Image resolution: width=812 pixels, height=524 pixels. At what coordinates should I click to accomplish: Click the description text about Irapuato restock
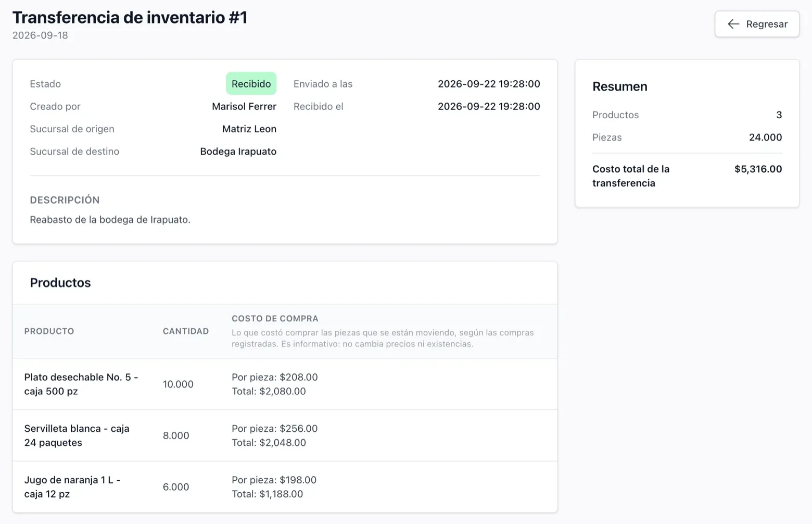(110, 220)
